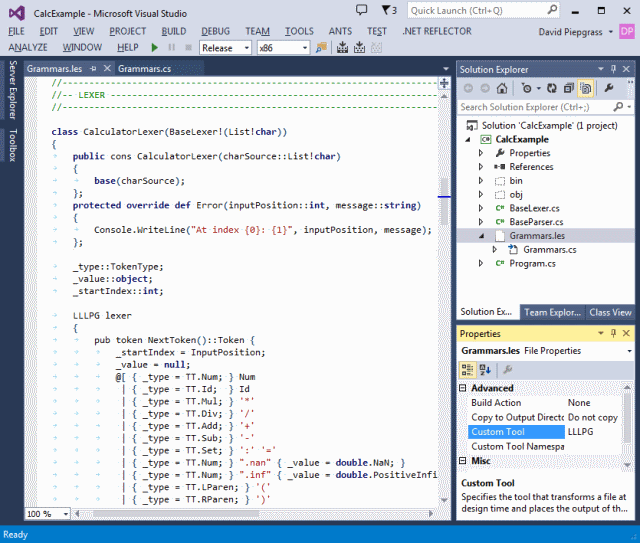
Task: Pin the Properties panel
Action: pyautogui.click(x=613, y=333)
